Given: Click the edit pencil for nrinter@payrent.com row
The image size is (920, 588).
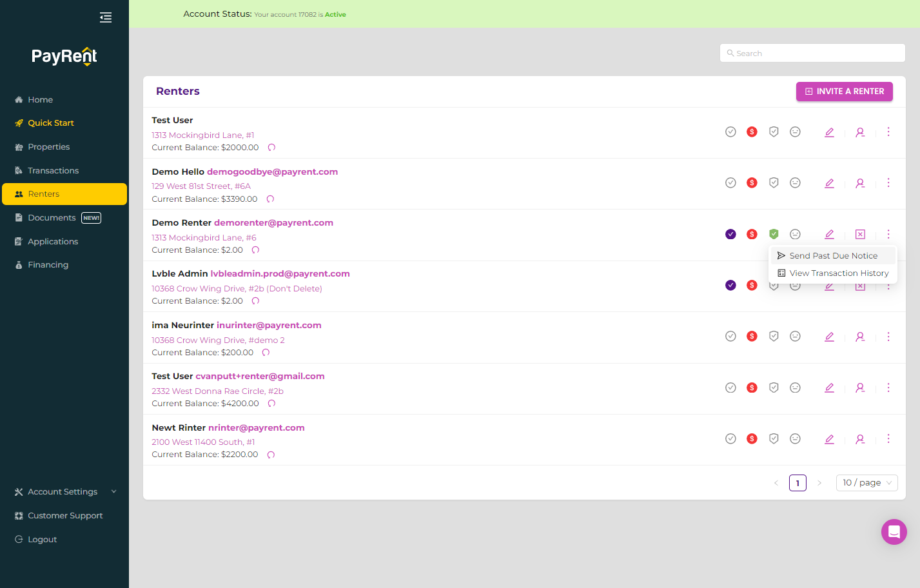Looking at the screenshot, I should pos(829,439).
